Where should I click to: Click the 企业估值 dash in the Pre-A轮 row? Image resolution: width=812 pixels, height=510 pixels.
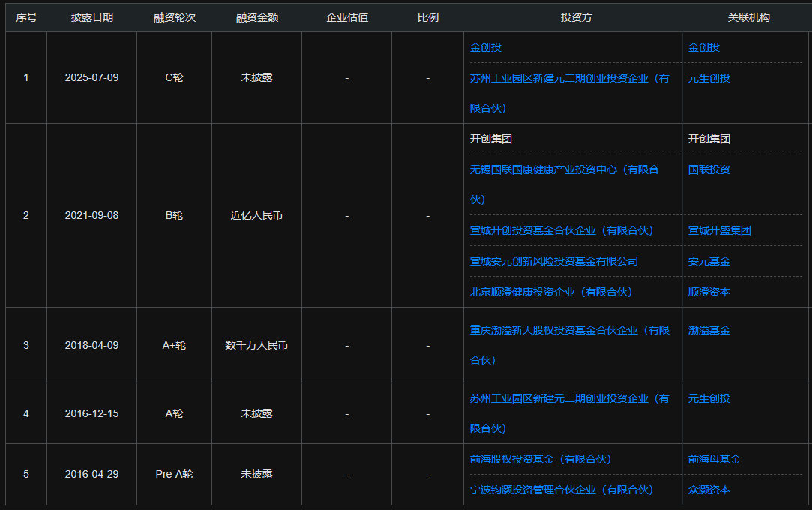pyautogui.click(x=347, y=475)
